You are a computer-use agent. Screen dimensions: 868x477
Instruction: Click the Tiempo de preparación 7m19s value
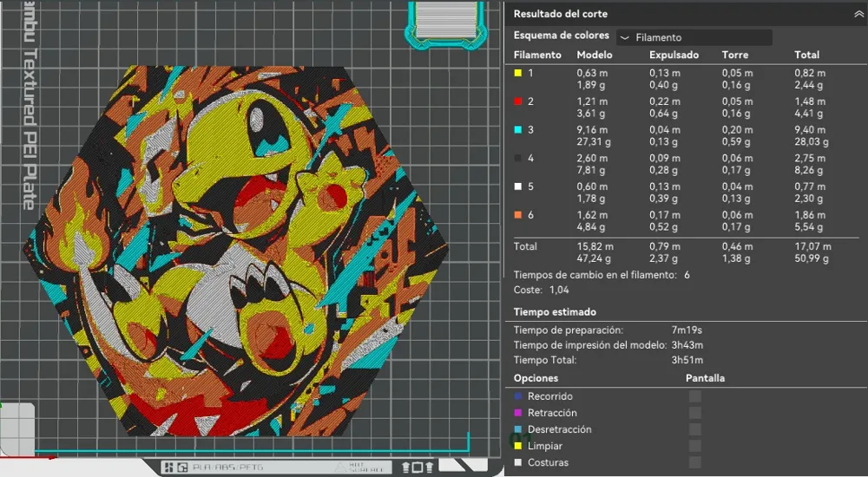687,330
